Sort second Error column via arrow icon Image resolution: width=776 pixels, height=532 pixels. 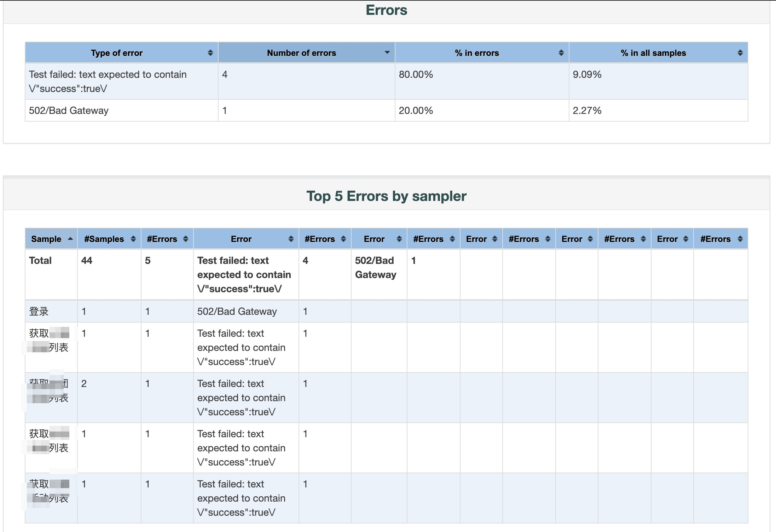pos(399,239)
